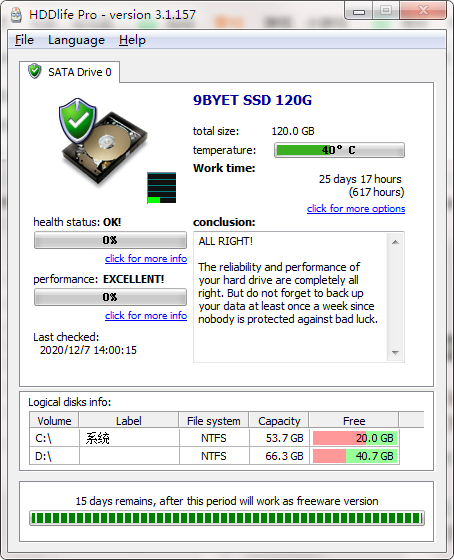Open the Help menu

click(x=132, y=40)
